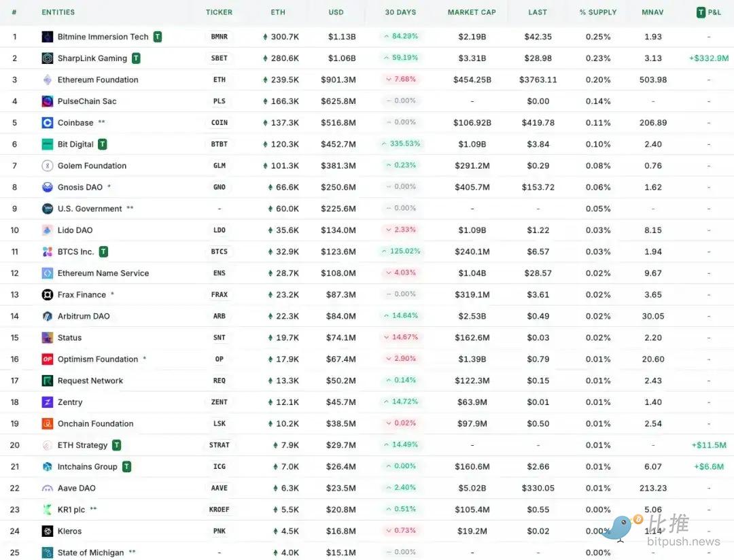Open the Coinbase entity link
Screen dimensions: 734x560
point(75,123)
